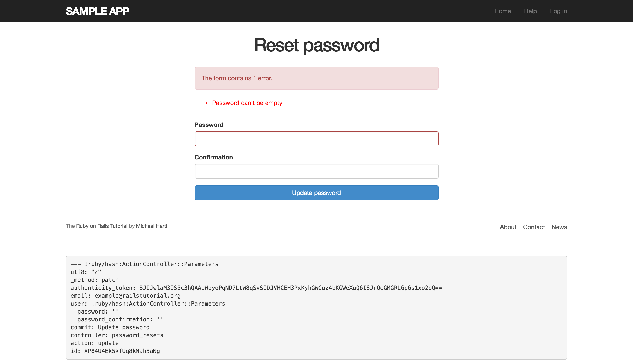
Task: Click the Log in link
Action: click(x=558, y=11)
